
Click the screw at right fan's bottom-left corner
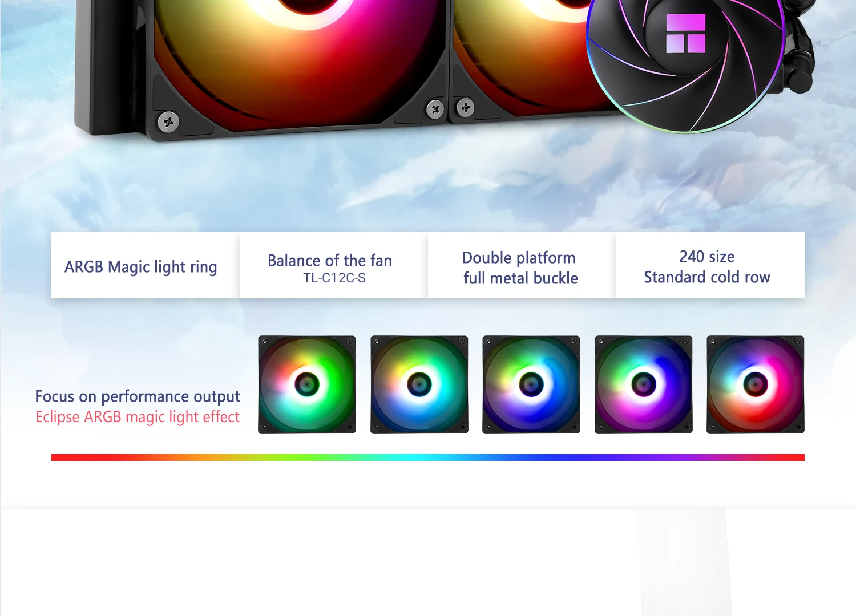coord(465,107)
